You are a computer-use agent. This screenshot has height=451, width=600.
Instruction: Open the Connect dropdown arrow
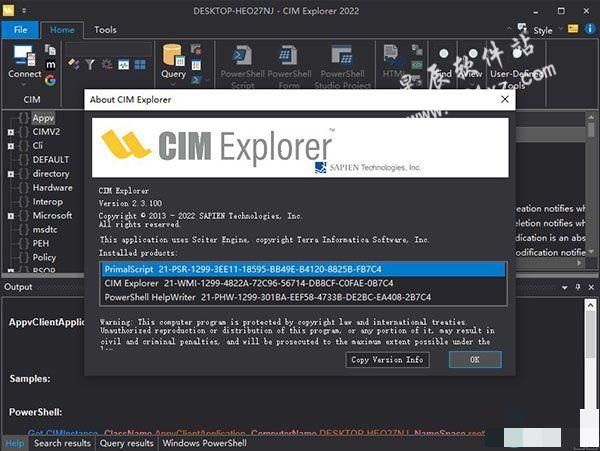tap(24, 84)
